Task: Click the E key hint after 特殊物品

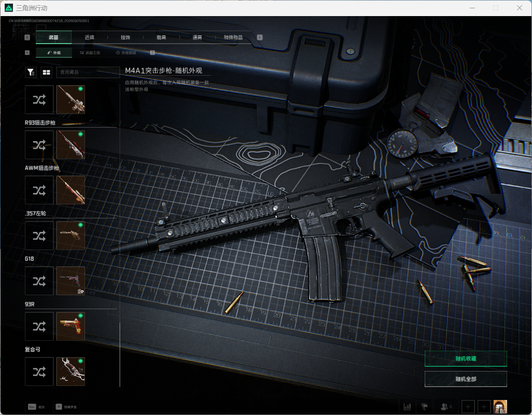Action: point(260,37)
